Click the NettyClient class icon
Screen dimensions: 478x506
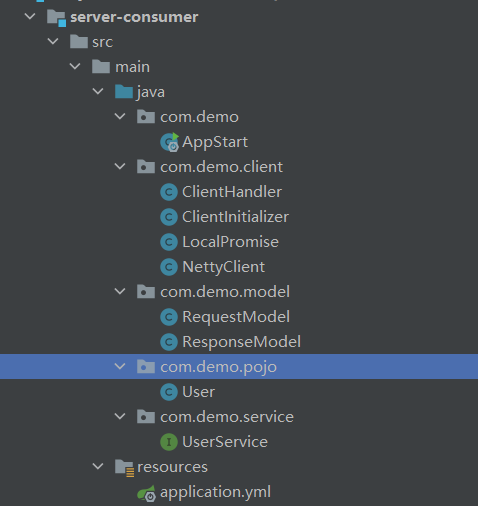click(169, 267)
